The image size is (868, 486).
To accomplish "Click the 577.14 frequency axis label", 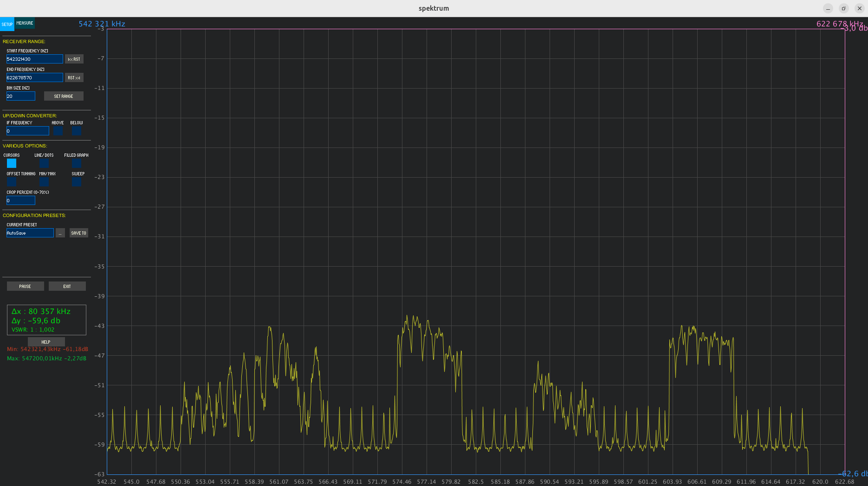I will point(426,482).
